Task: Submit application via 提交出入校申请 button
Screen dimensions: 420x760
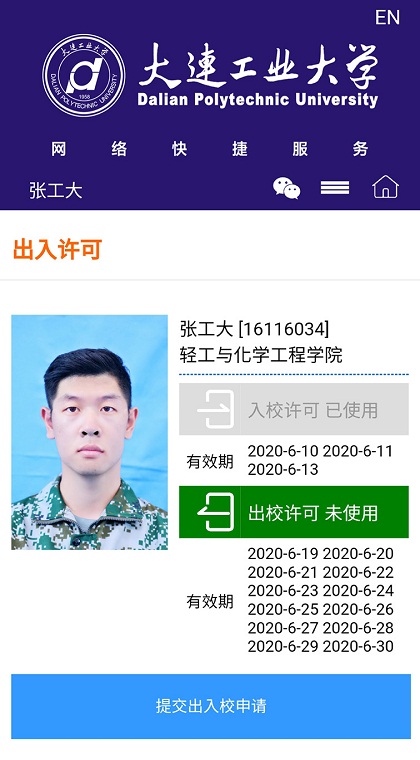Action: click(x=211, y=706)
